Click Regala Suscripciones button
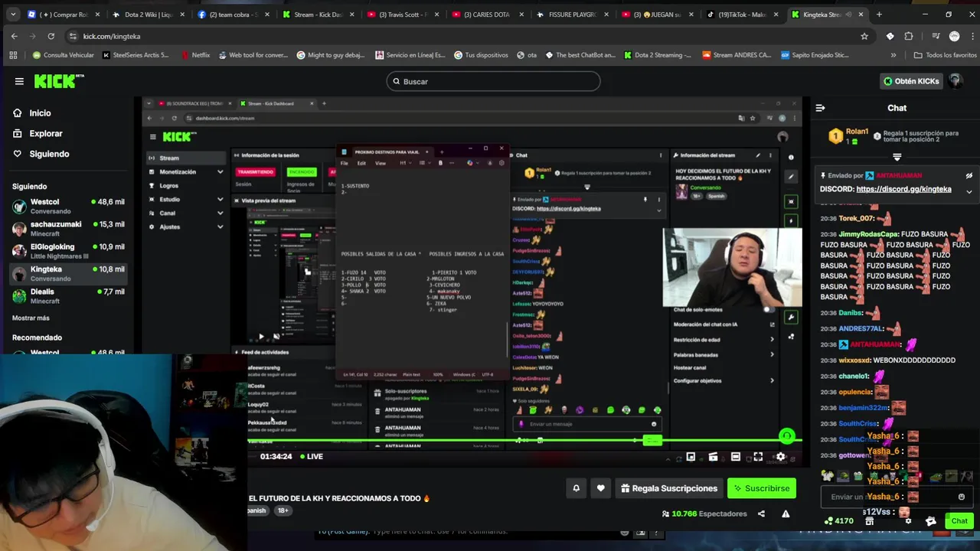The image size is (980, 551). tap(669, 488)
